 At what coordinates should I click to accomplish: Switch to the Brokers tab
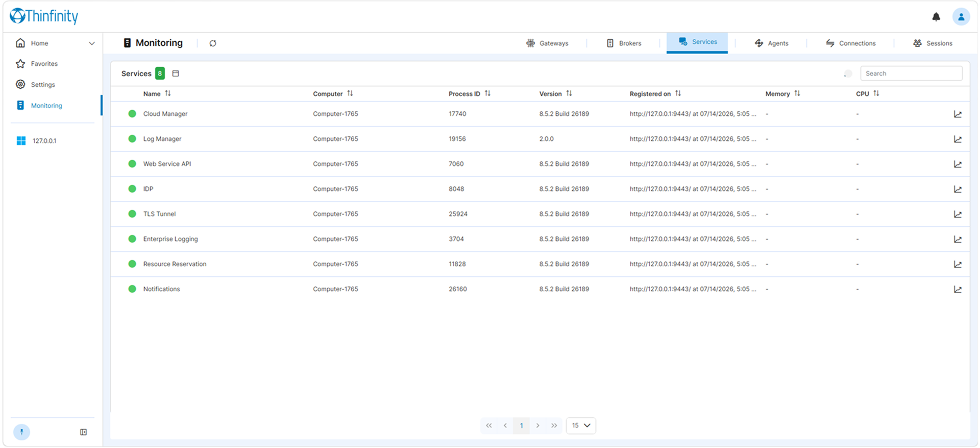pyautogui.click(x=624, y=43)
